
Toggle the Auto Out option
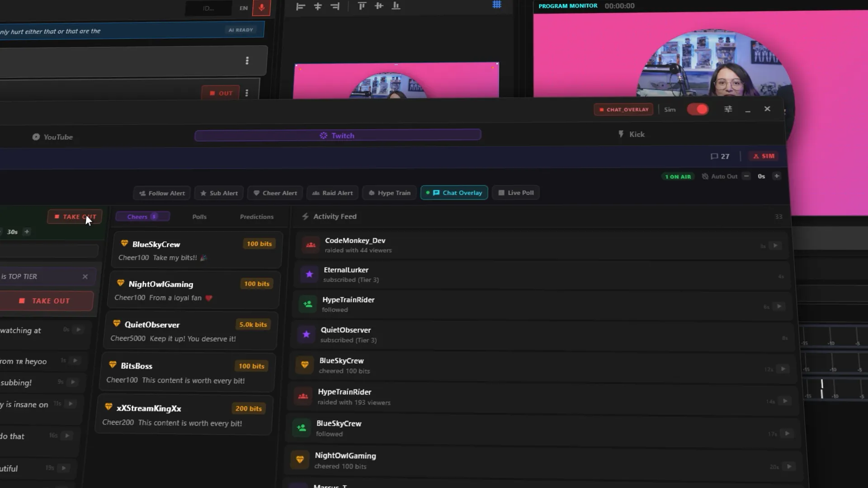pyautogui.click(x=720, y=176)
